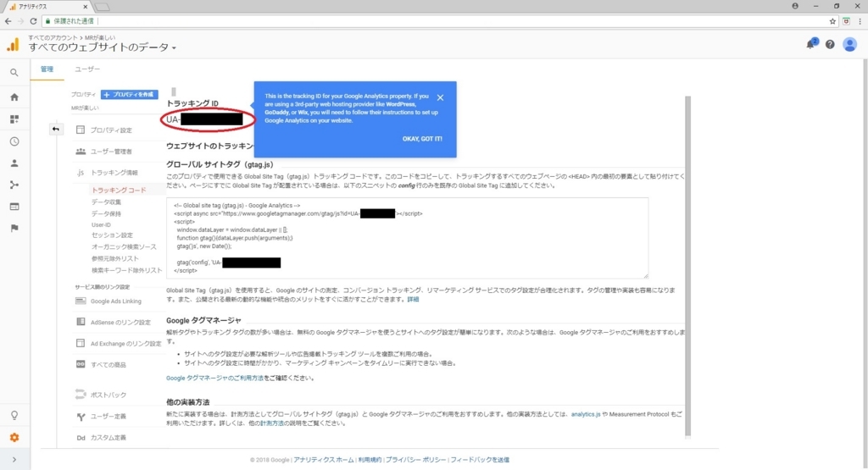Image resolution: width=868 pixels, height=470 pixels.
Task: Select 検索キーワード除外リスト submenu item
Action: coord(127,270)
